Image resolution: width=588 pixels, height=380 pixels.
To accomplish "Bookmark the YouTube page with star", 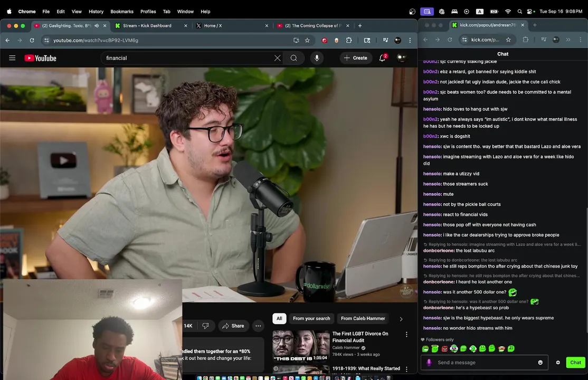I will click(308, 40).
